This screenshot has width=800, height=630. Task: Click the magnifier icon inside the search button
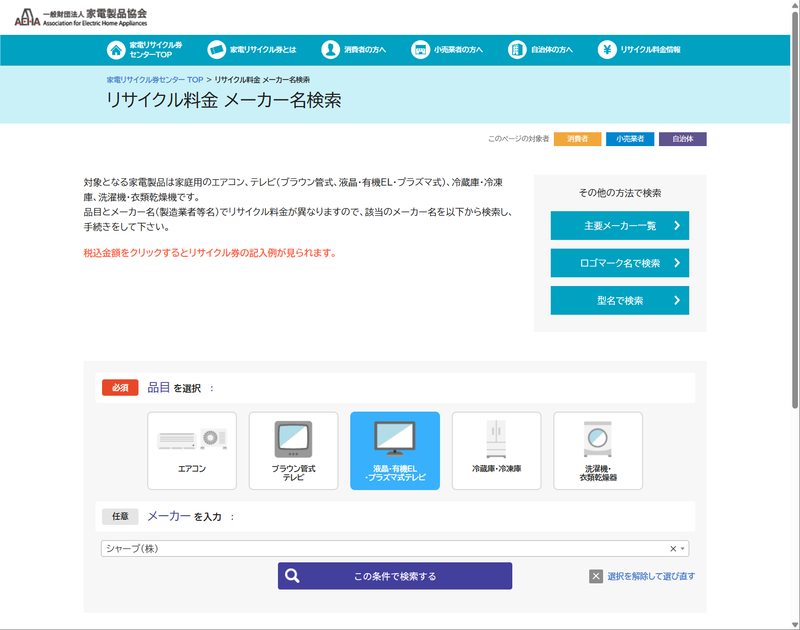pos(291,576)
